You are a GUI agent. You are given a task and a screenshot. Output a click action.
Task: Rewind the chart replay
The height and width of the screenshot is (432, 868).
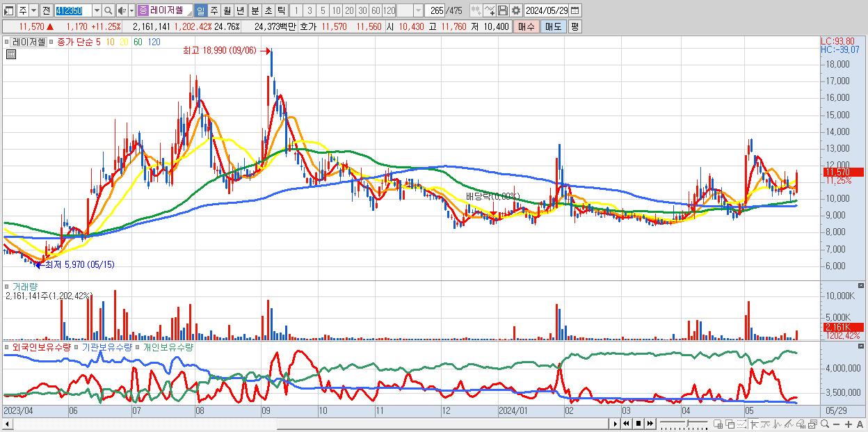626,424
